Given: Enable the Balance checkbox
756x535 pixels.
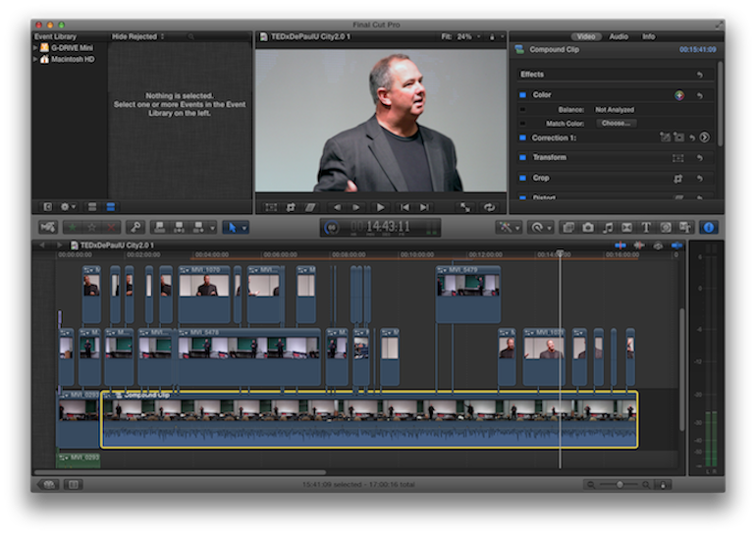Looking at the screenshot, I should [522, 109].
